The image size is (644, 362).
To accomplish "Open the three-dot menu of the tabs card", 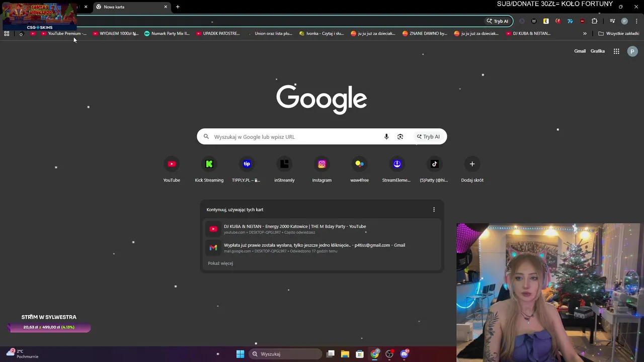I will click(x=434, y=210).
